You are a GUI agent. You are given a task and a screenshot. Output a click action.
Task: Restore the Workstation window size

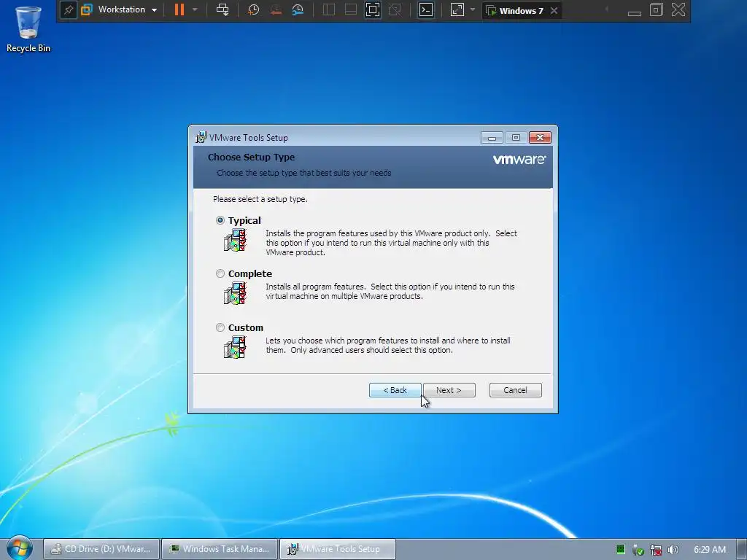click(657, 9)
